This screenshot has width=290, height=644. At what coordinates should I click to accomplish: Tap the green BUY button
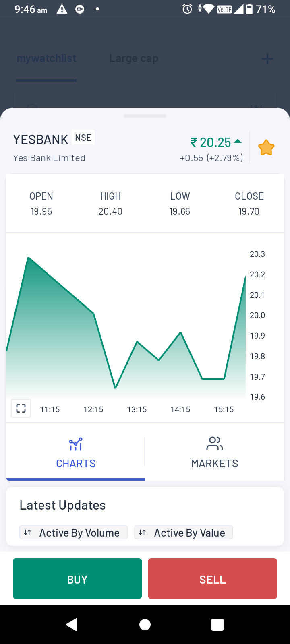click(77, 579)
